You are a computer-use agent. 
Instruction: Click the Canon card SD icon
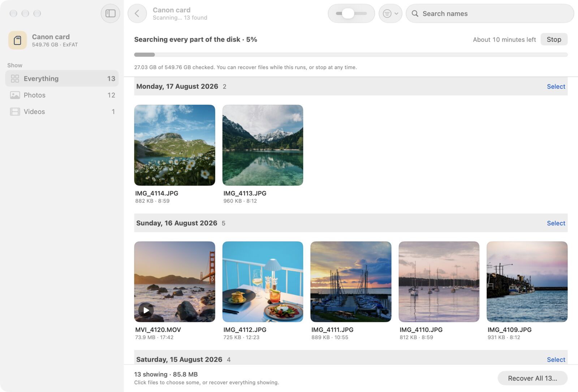coord(17,40)
